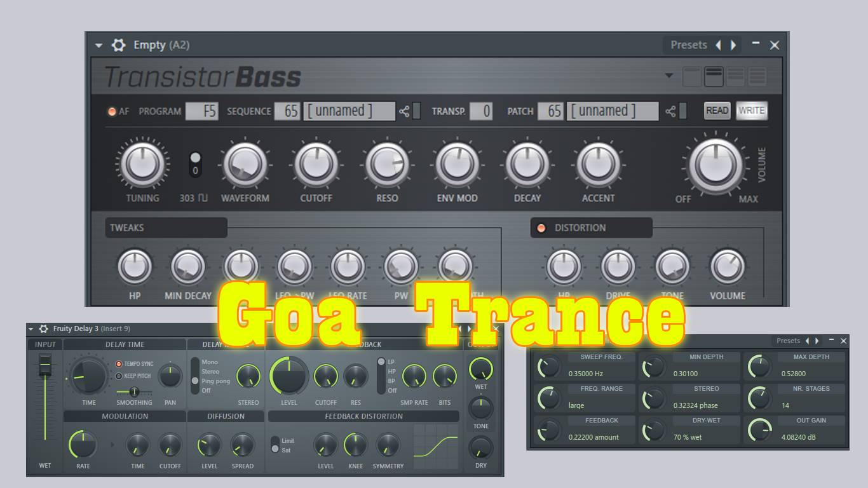This screenshot has height=488, width=868.
Task: Click the PAN knob in Fruity Delay 3
Action: click(170, 376)
